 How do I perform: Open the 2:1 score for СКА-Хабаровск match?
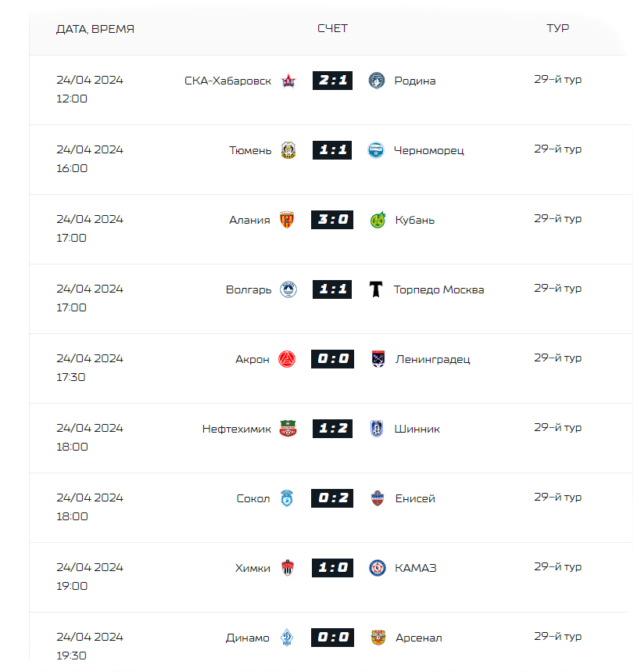coord(332,81)
